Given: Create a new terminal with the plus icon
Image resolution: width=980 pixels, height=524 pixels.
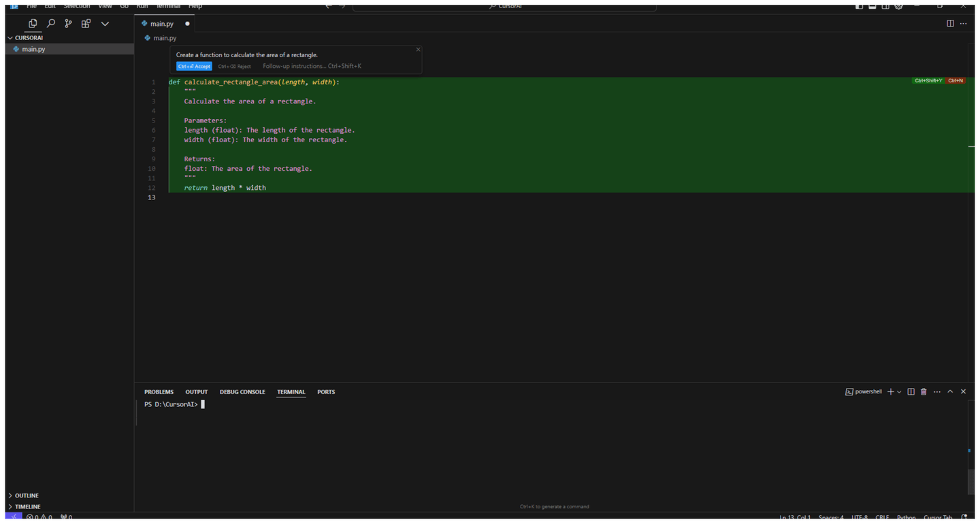Looking at the screenshot, I should click(890, 392).
